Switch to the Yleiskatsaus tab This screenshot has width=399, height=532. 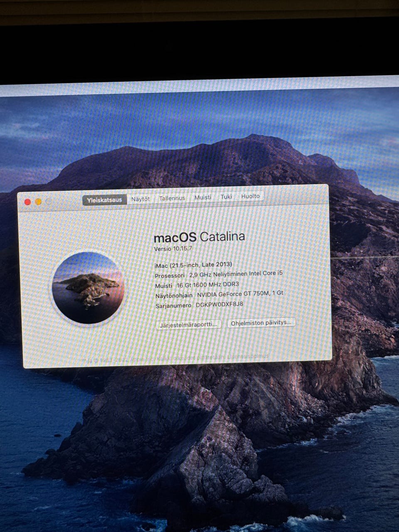click(x=105, y=200)
